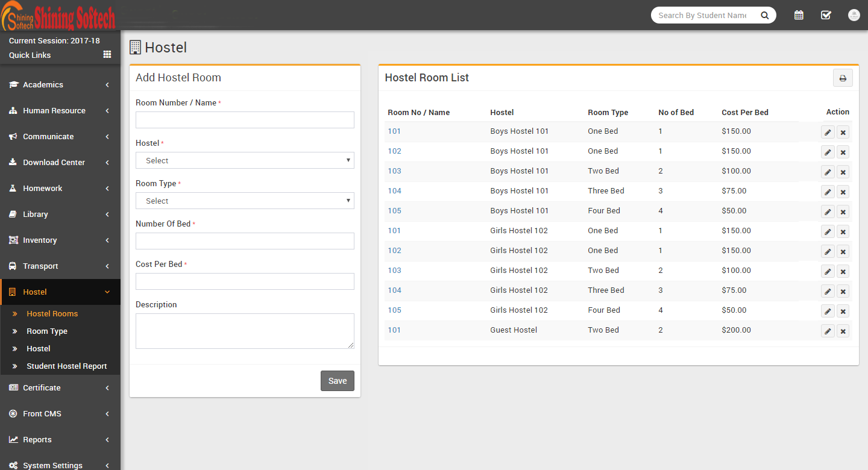The height and width of the screenshot is (470, 868).
Task: Focus the Room Number / Name field
Action: (245, 120)
